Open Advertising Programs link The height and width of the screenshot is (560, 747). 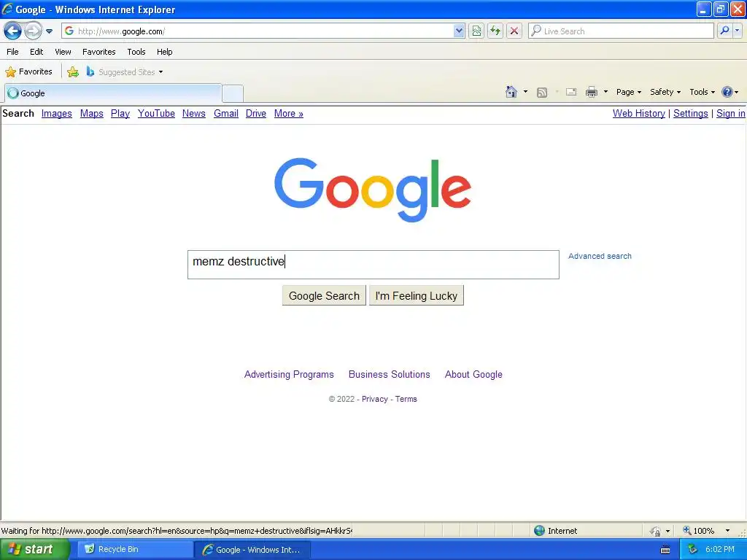click(289, 374)
